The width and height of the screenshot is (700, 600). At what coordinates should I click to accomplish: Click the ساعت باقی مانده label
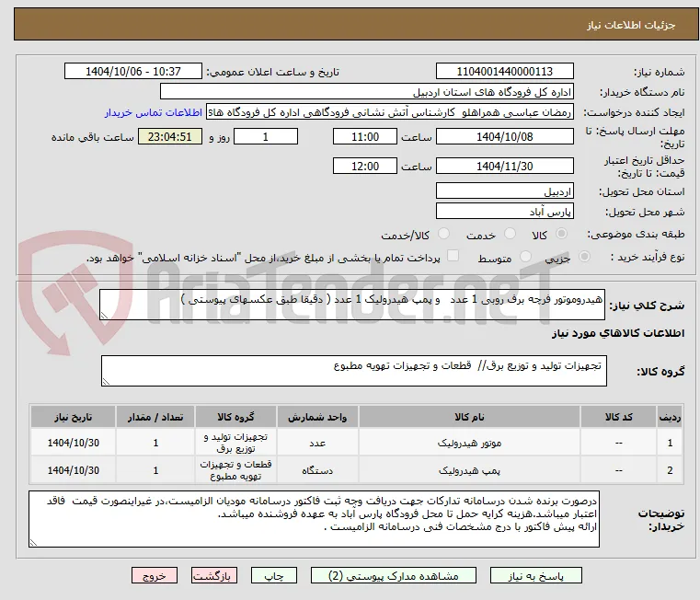92,137
